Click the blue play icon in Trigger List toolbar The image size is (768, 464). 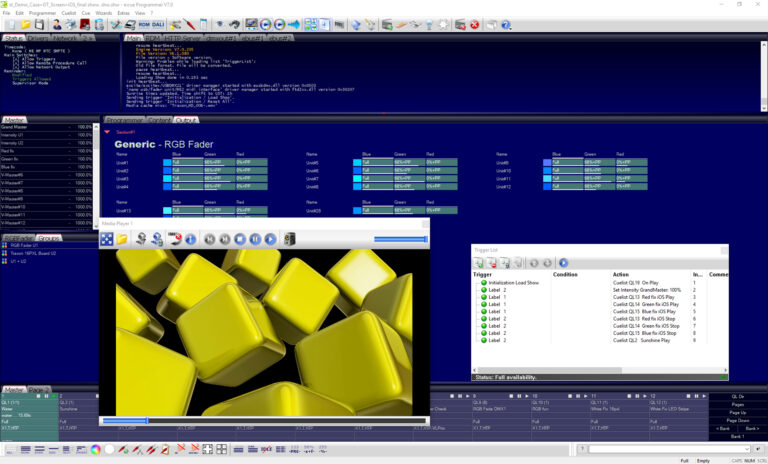coord(563,263)
